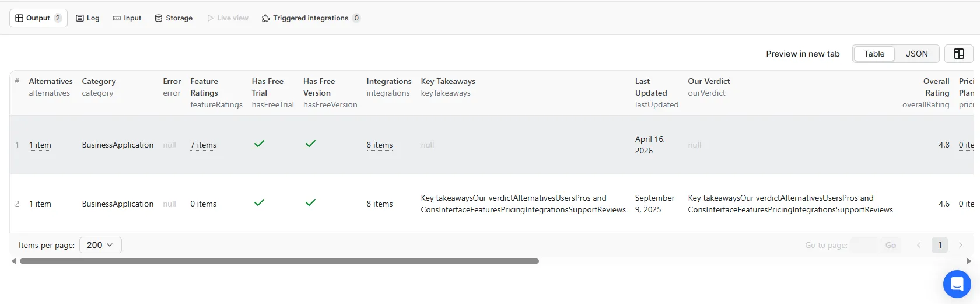Viewport: 980px width, 304px height.
Task: Open the Triggered integrations tab
Action: (310, 18)
